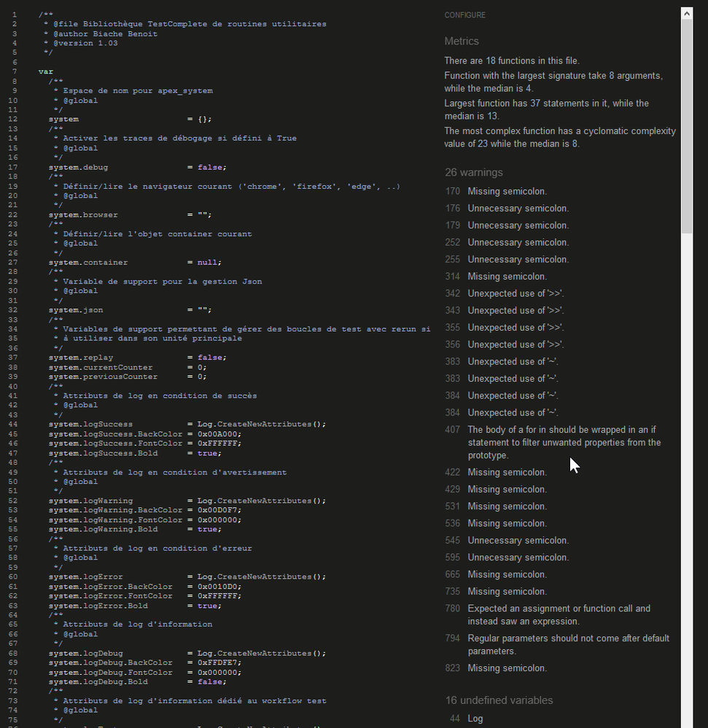Jump to line 314 Missing semicolon warning
Viewport: 708px width, 728px height.
click(507, 277)
